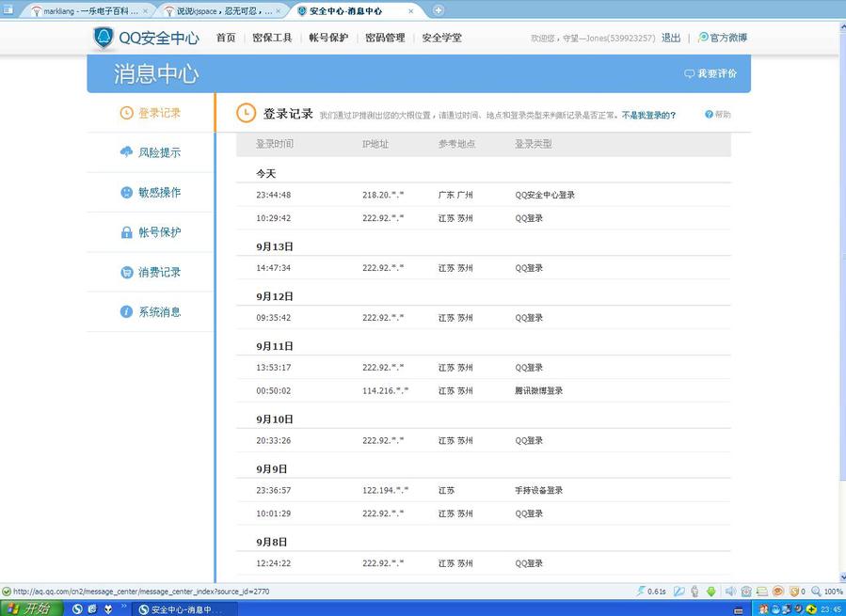Click IP address 122.194.*.*
Screen dimensions: 846x616
[385, 491]
